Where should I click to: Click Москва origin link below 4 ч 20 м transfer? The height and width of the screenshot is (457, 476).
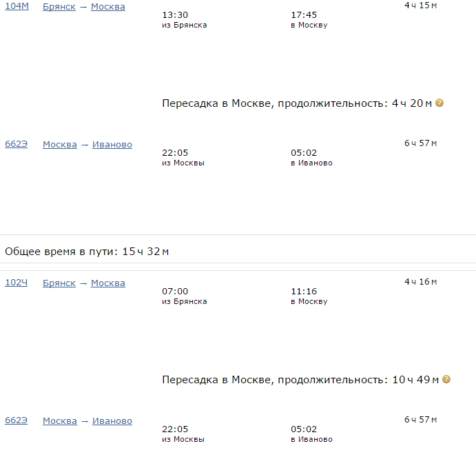point(60,145)
